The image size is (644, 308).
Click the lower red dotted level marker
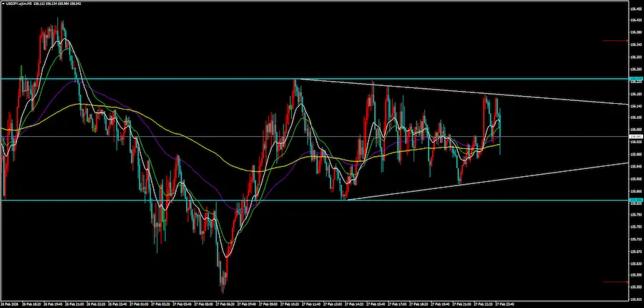tap(614, 281)
